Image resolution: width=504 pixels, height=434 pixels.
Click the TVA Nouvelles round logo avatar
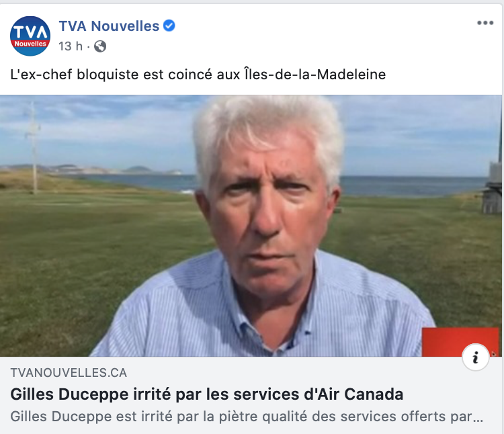(x=30, y=36)
